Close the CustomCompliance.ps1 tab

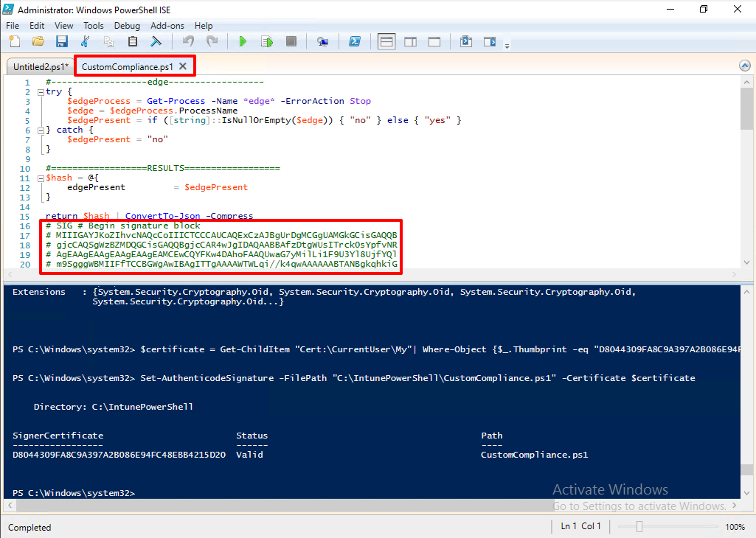coord(183,66)
